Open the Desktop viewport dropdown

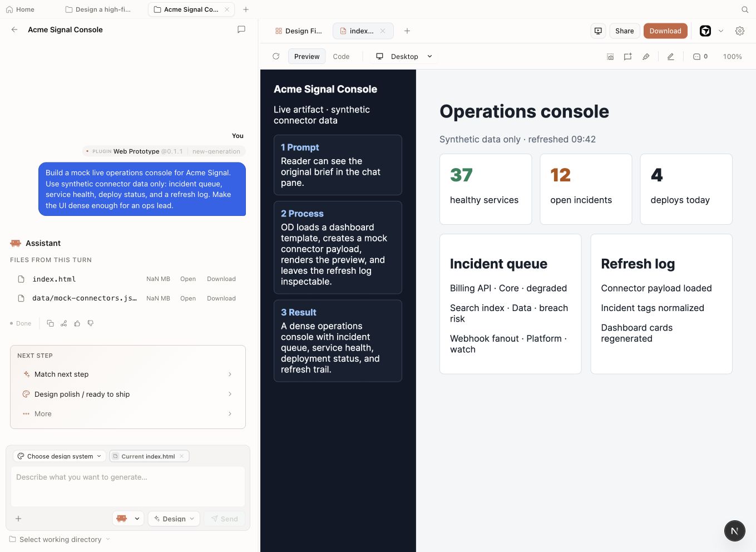(404, 56)
